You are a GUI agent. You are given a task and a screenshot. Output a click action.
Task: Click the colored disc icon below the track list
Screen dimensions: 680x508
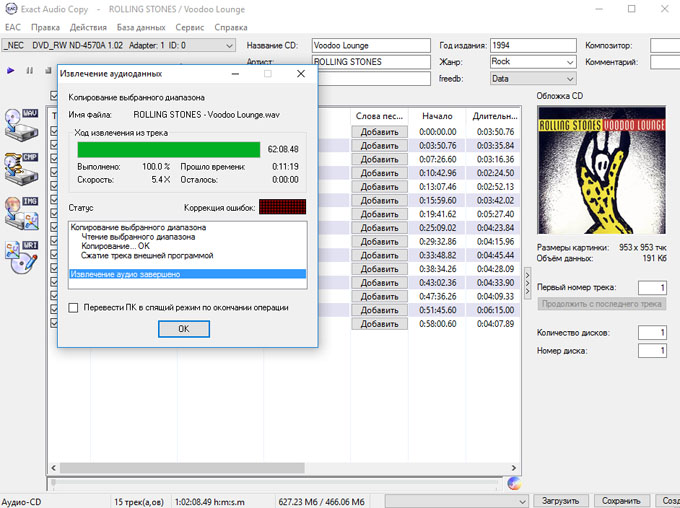tap(514, 483)
